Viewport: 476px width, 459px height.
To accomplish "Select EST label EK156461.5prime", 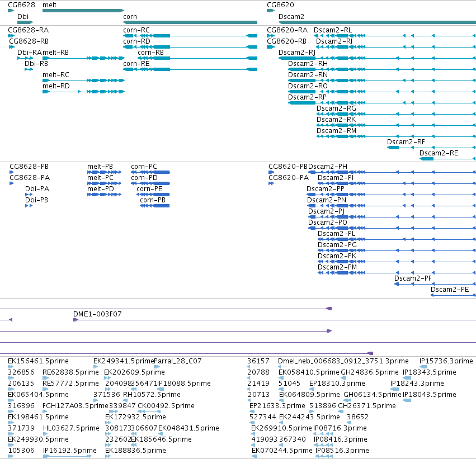I will point(38,361).
